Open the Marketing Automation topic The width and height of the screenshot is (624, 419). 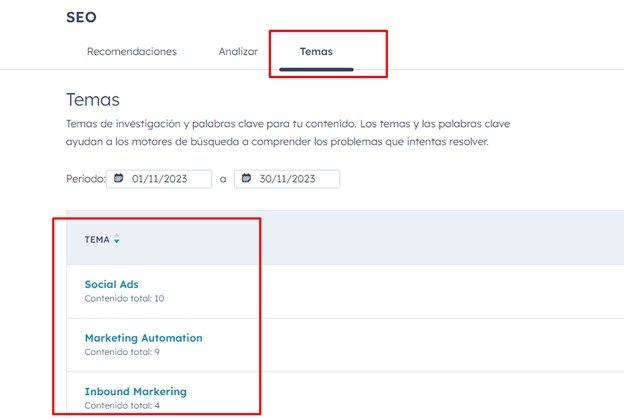pos(144,338)
